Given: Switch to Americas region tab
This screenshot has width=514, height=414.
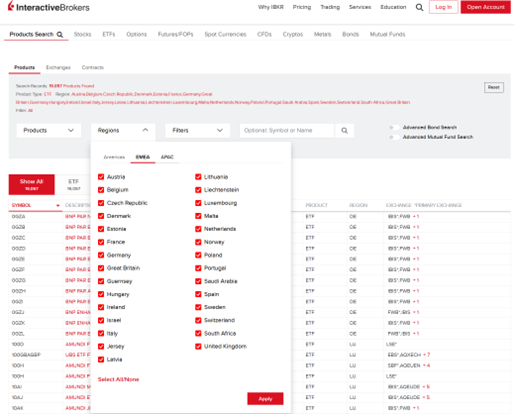Looking at the screenshot, I should 114,157.
